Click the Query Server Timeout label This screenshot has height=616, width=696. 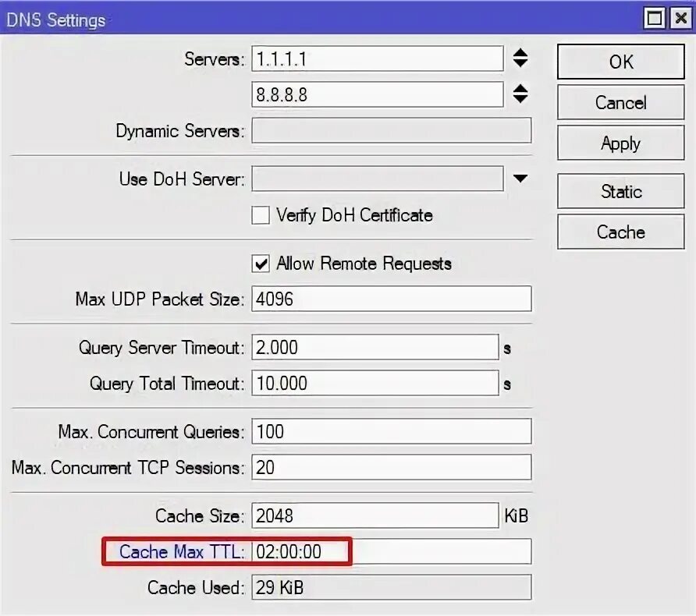[162, 347]
